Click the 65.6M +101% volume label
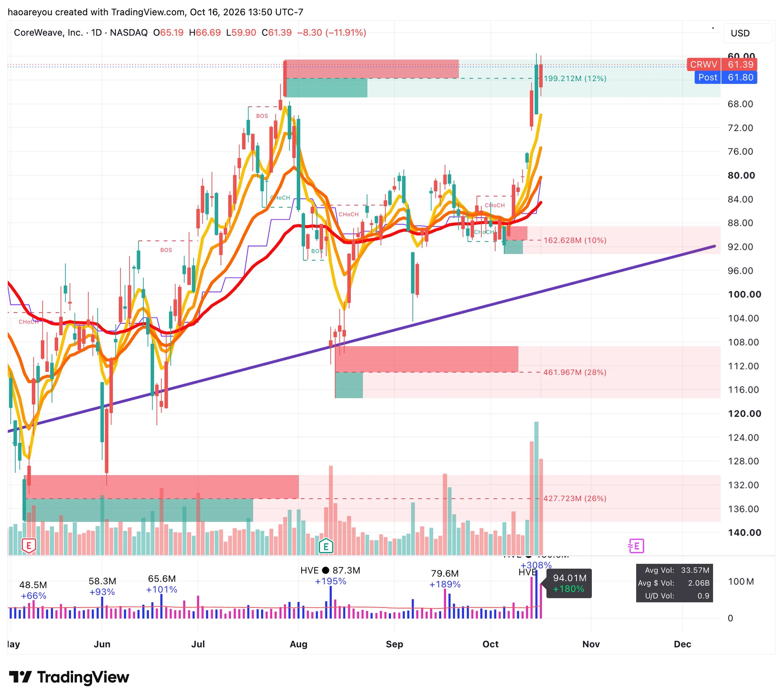The image size is (783, 700). tap(161, 584)
